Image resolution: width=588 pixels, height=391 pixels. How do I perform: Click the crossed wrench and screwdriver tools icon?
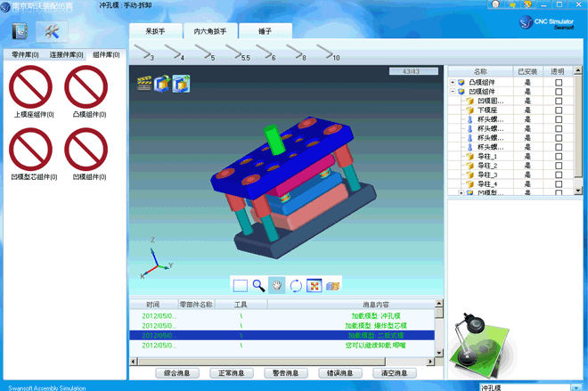(51, 32)
